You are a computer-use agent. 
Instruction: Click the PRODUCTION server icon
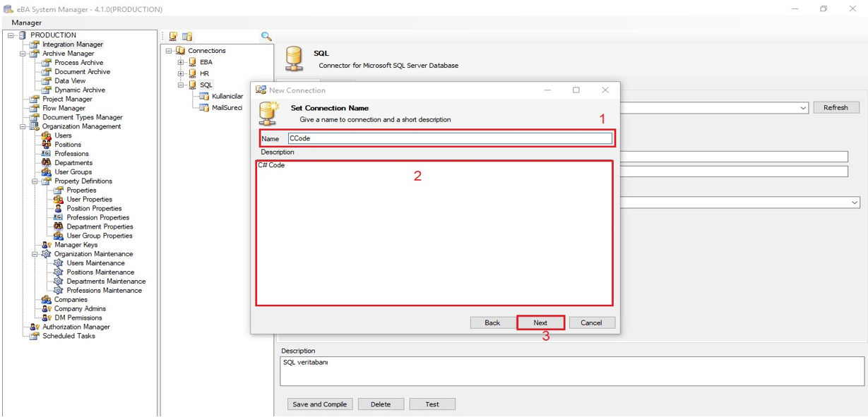pyautogui.click(x=22, y=35)
